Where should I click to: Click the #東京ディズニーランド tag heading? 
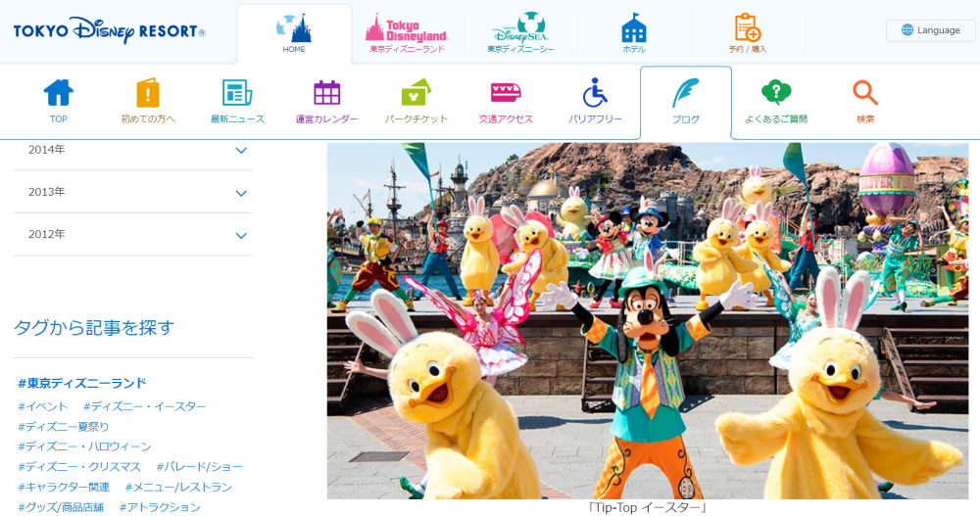point(82,383)
